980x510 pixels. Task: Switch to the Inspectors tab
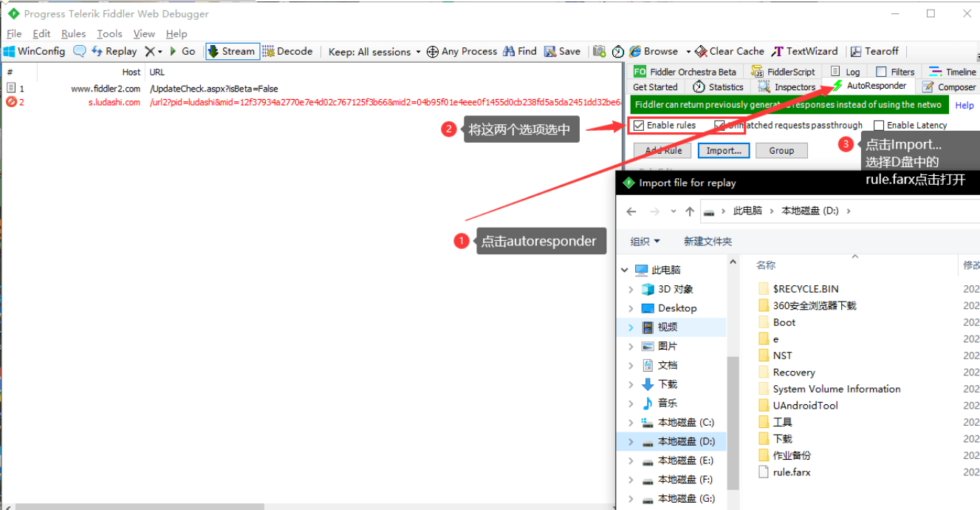(x=787, y=87)
